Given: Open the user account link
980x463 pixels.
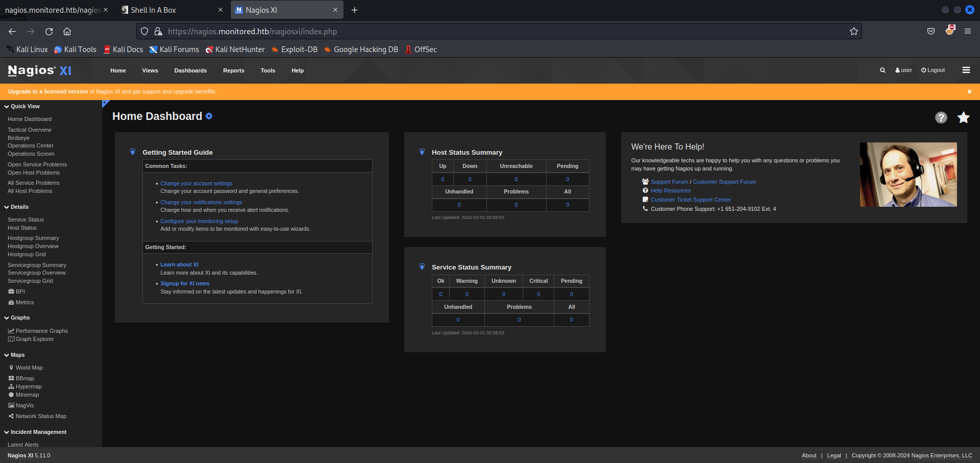Looking at the screenshot, I should click(903, 70).
